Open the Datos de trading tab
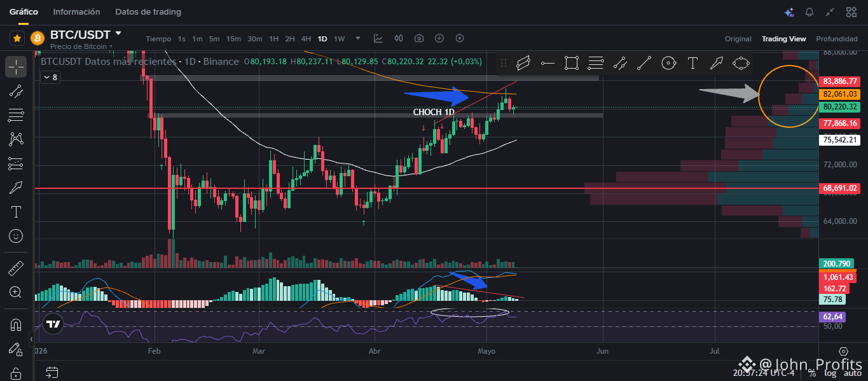The image size is (868, 381). (x=148, y=11)
